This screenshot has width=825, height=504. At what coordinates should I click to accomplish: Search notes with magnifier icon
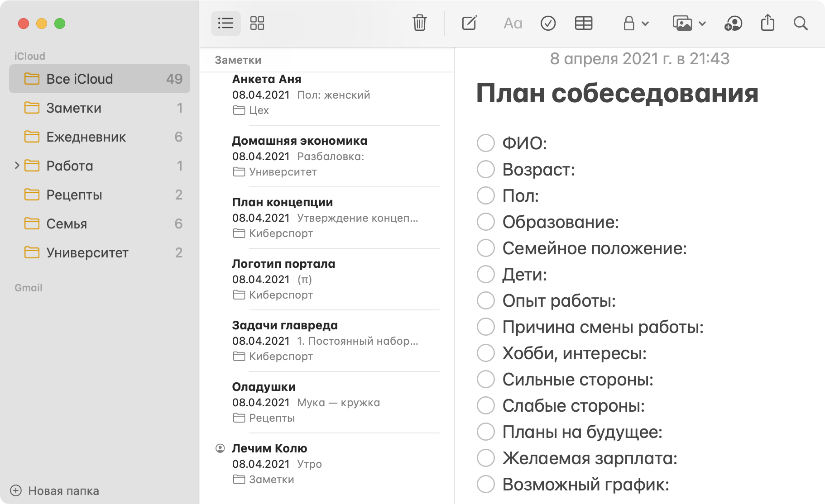click(x=801, y=23)
